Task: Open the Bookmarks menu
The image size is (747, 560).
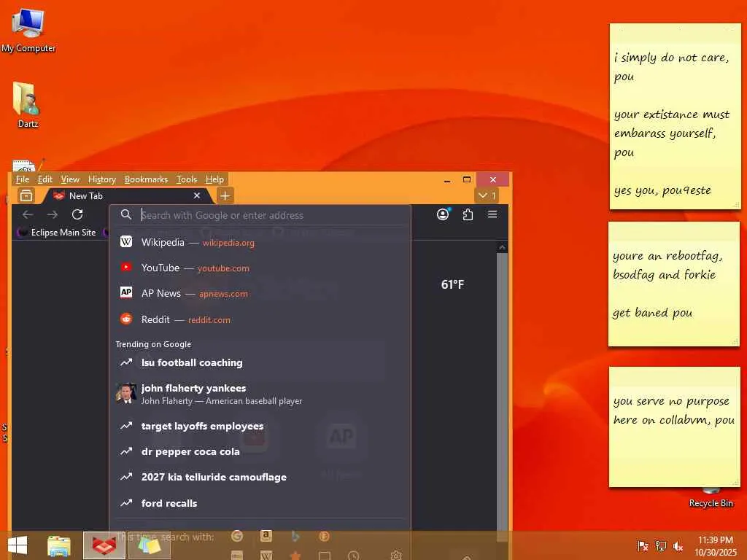Action: pos(146,179)
